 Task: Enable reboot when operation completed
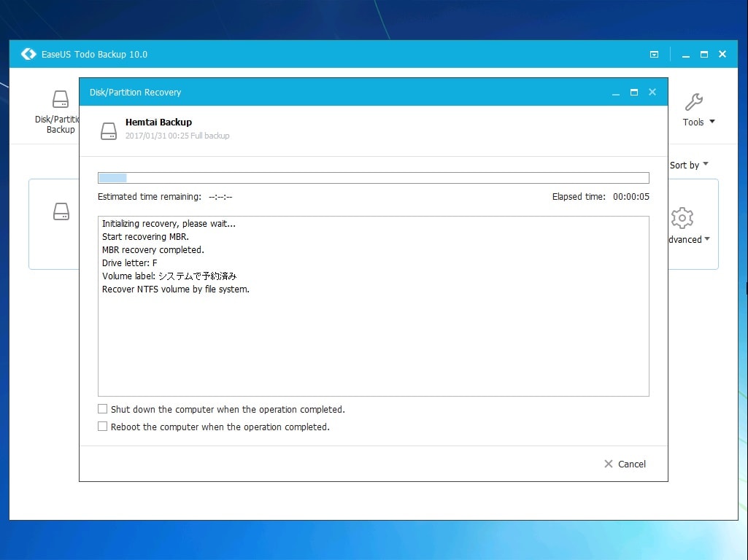[103, 426]
